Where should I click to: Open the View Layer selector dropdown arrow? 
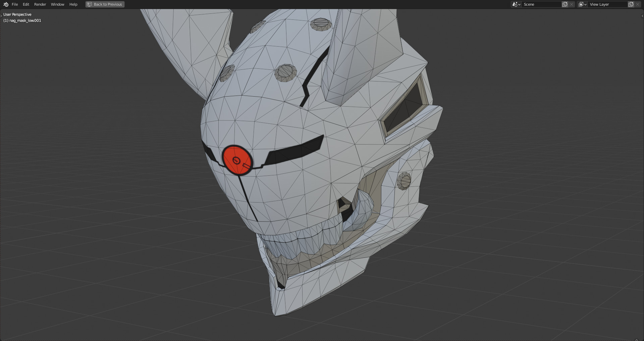585,4
